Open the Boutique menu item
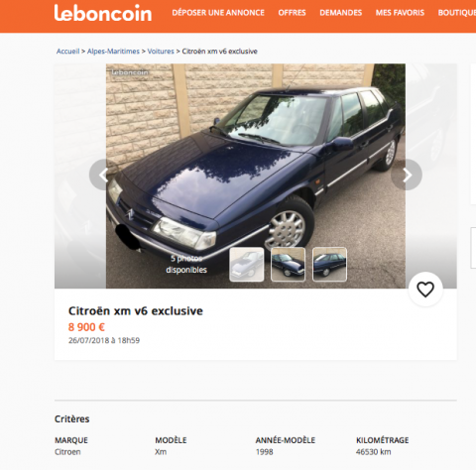 (x=457, y=13)
